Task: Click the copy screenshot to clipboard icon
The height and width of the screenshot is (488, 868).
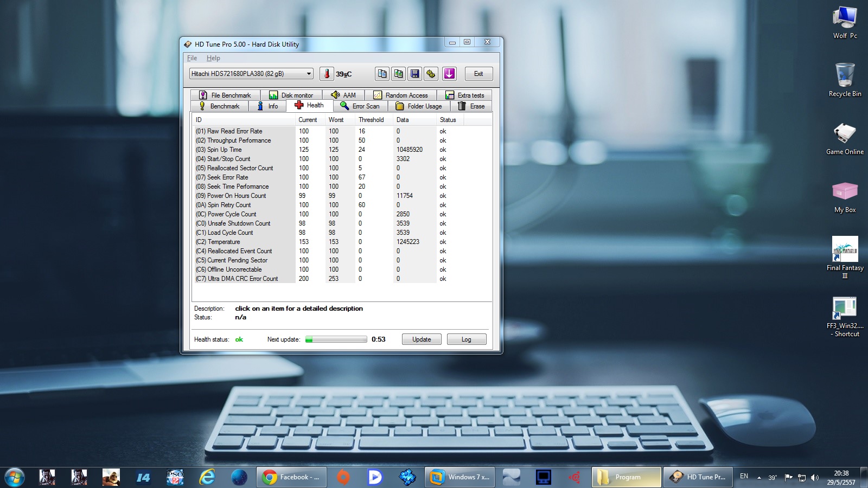Action: pyautogui.click(x=399, y=74)
